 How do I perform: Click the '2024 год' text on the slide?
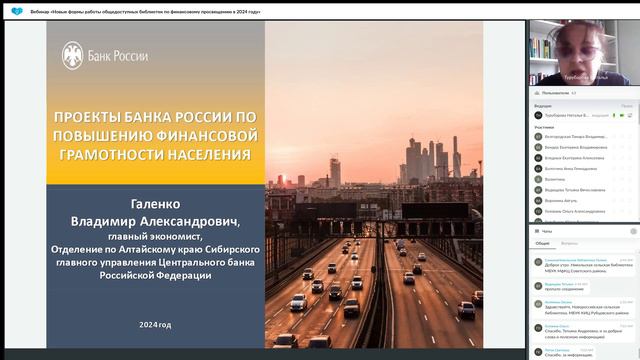[155, 325]
